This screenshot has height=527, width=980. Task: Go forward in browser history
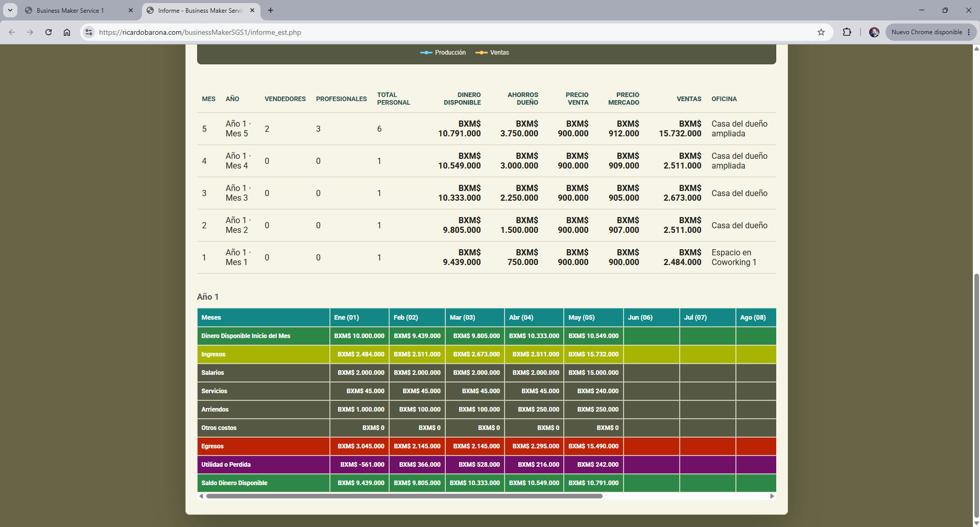point(30,32)
